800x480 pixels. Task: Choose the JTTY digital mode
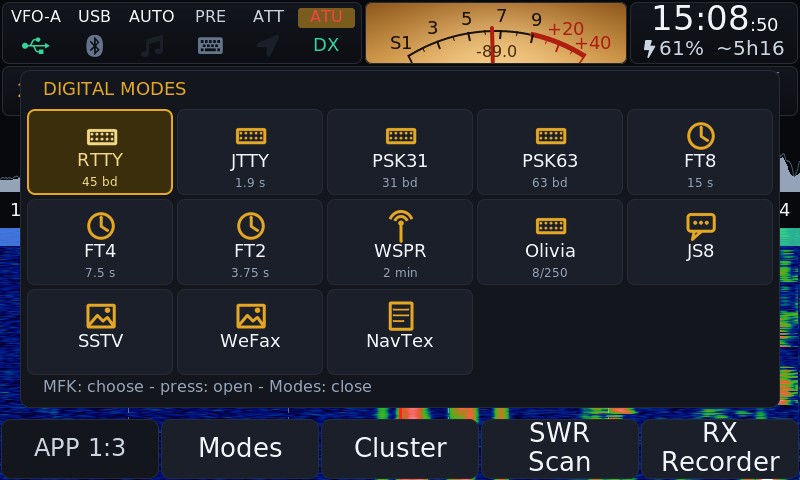(250, 152)
